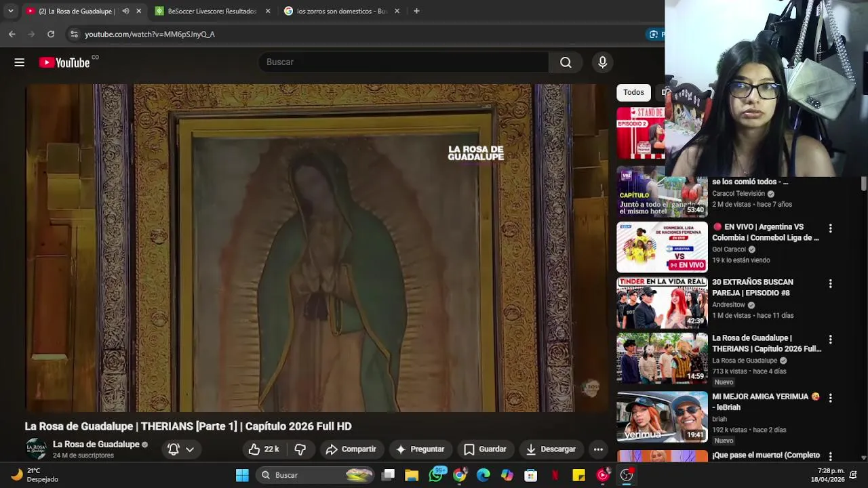Image resolution: width=868 pixels, height=488 pixels.
Task: Open 30 Extraños Buscan Pareja video title
Action: [753, 287]
